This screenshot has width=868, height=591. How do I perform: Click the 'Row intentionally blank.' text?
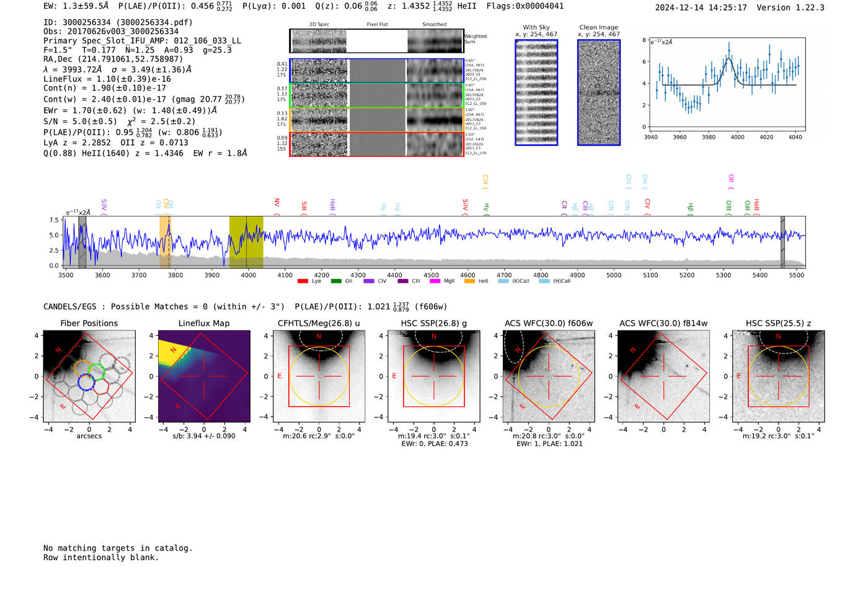point(101,557)
